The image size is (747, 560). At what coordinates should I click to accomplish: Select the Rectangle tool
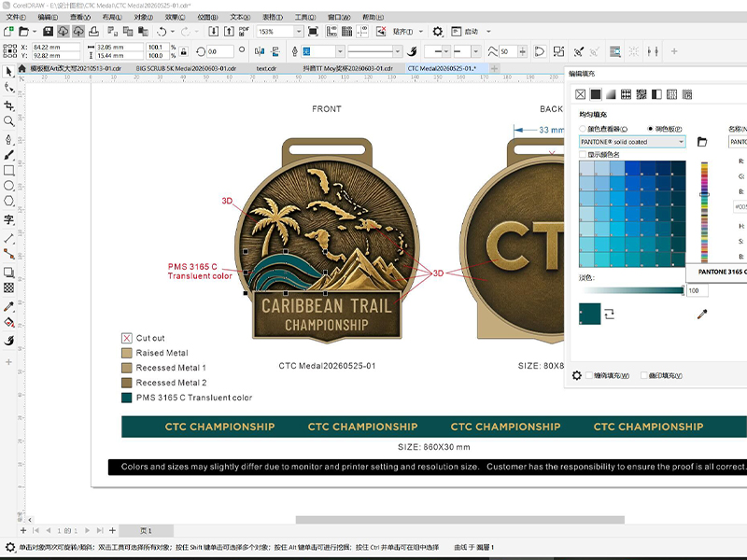tap(8, 171)
